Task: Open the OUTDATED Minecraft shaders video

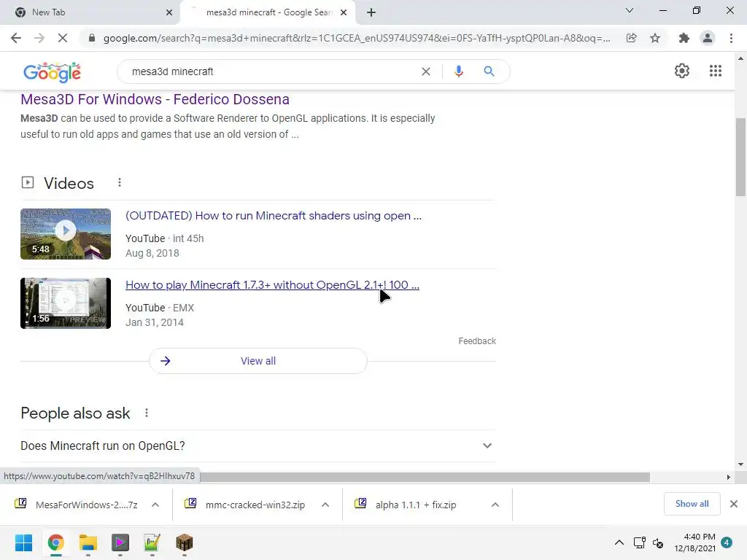Action: coord(274,216)
